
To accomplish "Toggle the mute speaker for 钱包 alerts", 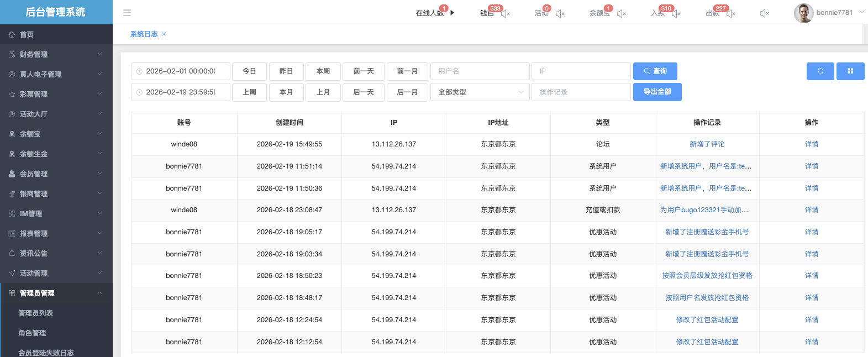I will [x=506, y=14].
